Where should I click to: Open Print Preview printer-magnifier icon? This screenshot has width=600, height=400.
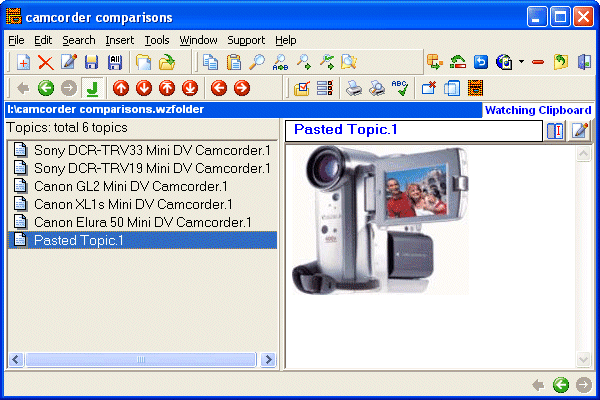pos(377,88)
